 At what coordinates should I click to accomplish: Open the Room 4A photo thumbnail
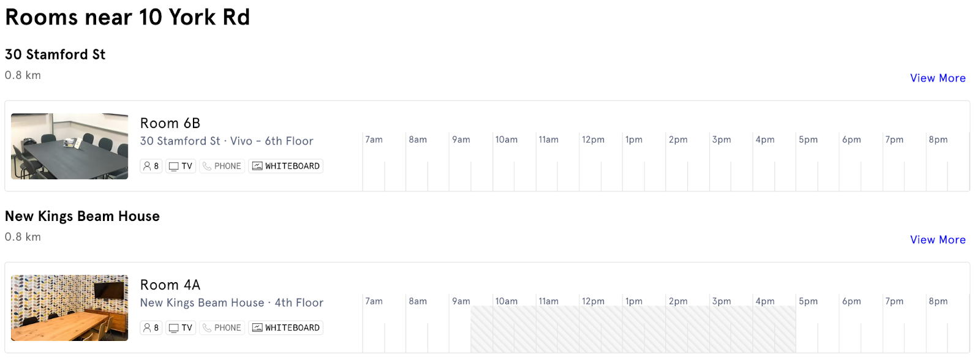(x=69, y=306)
